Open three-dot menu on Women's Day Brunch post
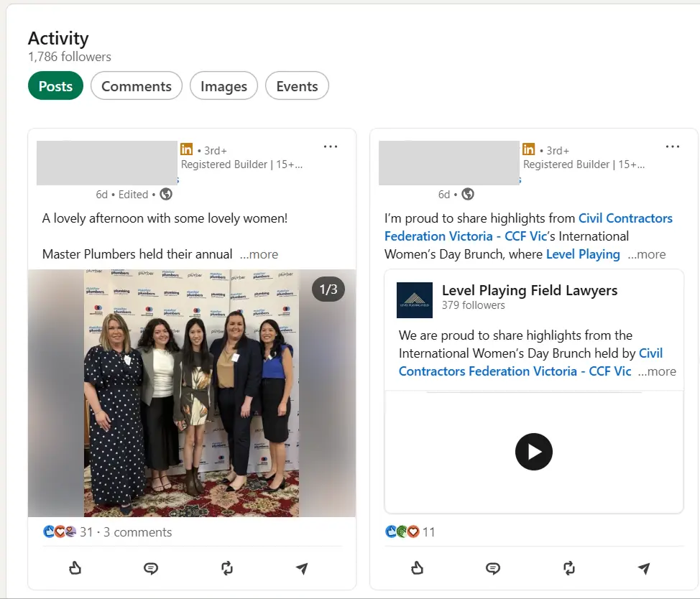 tap(672, 147)
